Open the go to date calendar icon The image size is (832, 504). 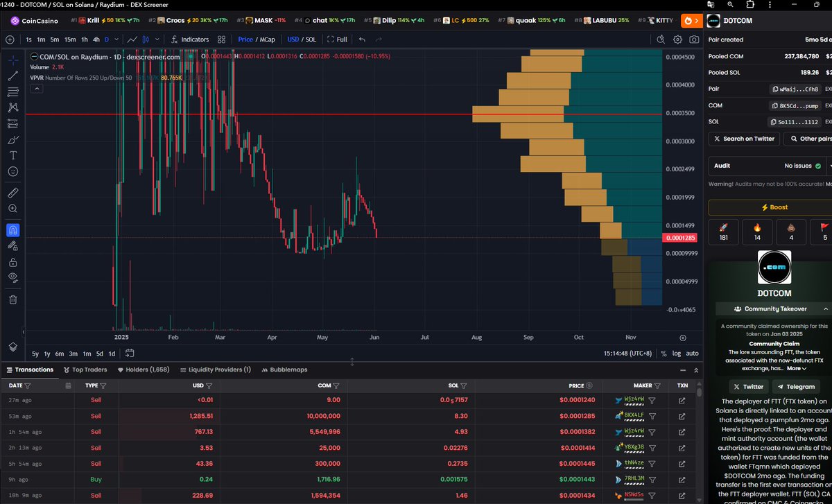[x=130, y=354]
